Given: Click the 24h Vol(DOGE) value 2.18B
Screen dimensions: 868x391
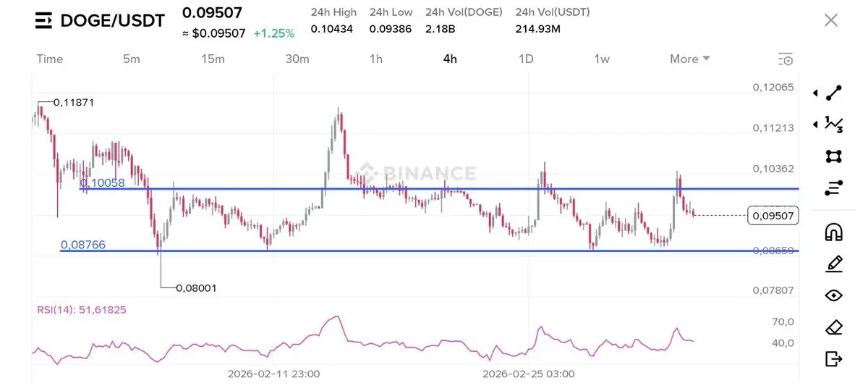Looking at the screenshot, I should 441,29.
